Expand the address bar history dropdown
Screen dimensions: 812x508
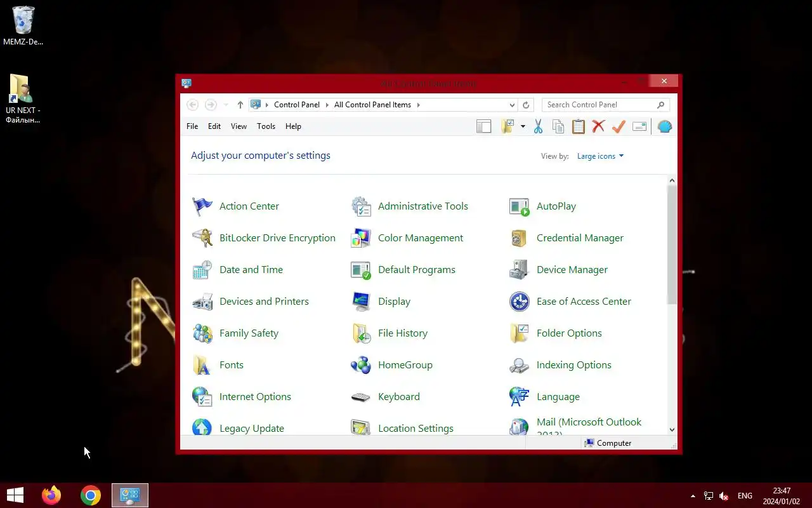(x=512, y=105)
